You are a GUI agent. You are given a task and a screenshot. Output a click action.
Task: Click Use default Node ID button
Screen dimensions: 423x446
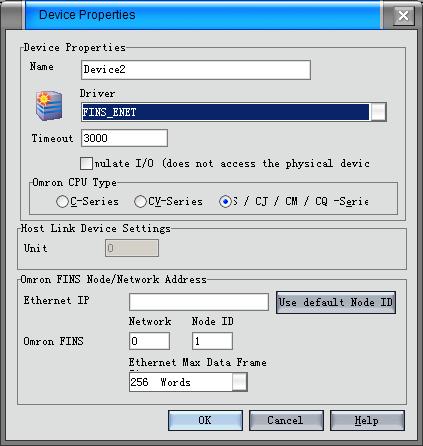336,302
